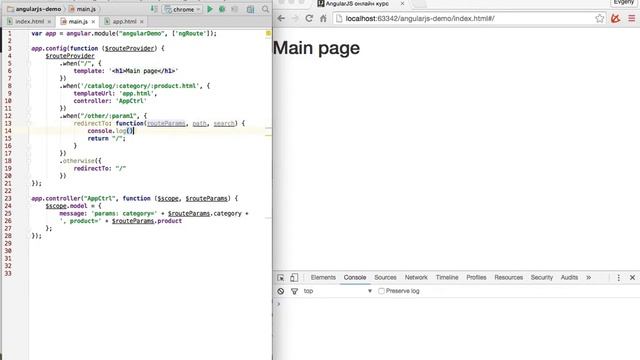Viewport: 640px width, 360px height.
Task: Click the $routeProvider text on line 4
Action: (70, 56)
